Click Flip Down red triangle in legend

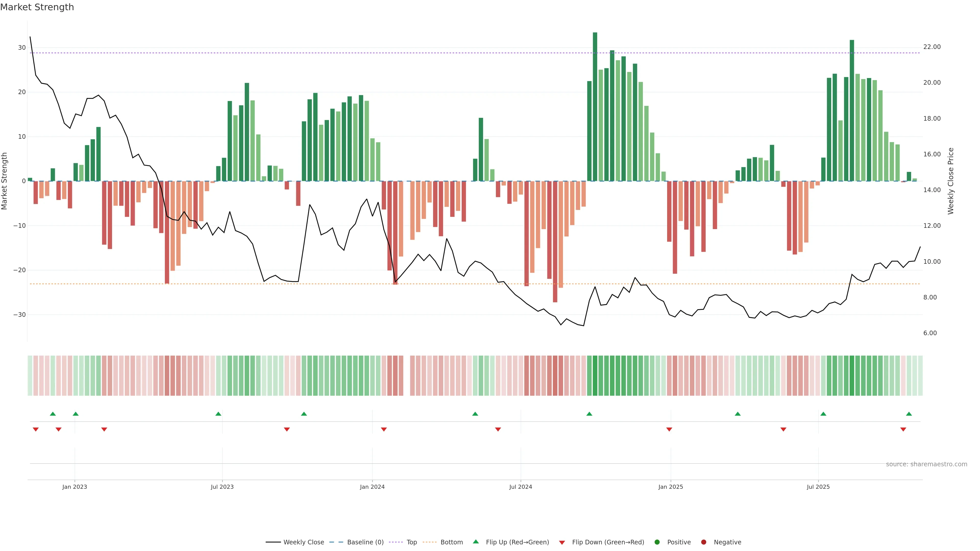point(562,543)
